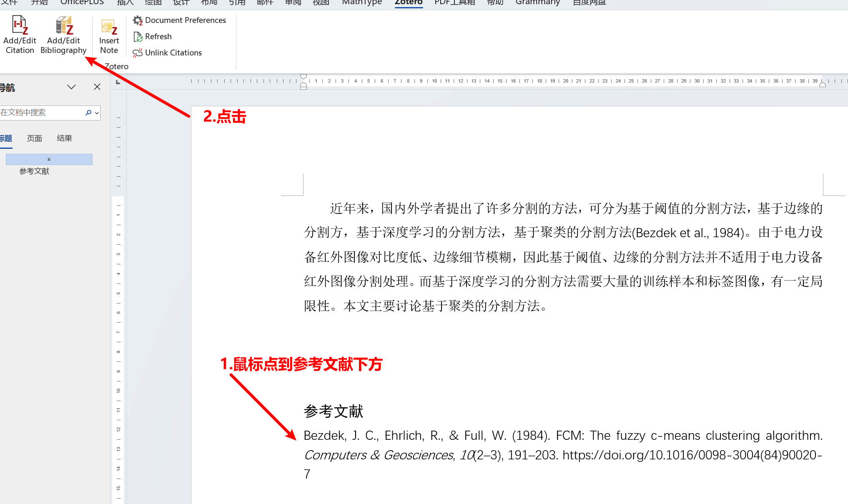This screenshot has width=848, height=504.
Task: Click the navigation search magnifier icon
Action: [88, 113]
